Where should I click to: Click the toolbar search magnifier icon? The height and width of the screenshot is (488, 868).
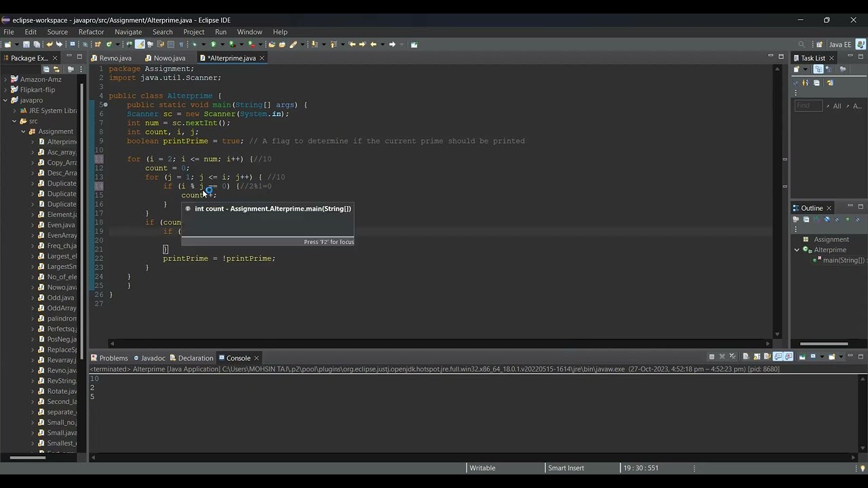802,45
